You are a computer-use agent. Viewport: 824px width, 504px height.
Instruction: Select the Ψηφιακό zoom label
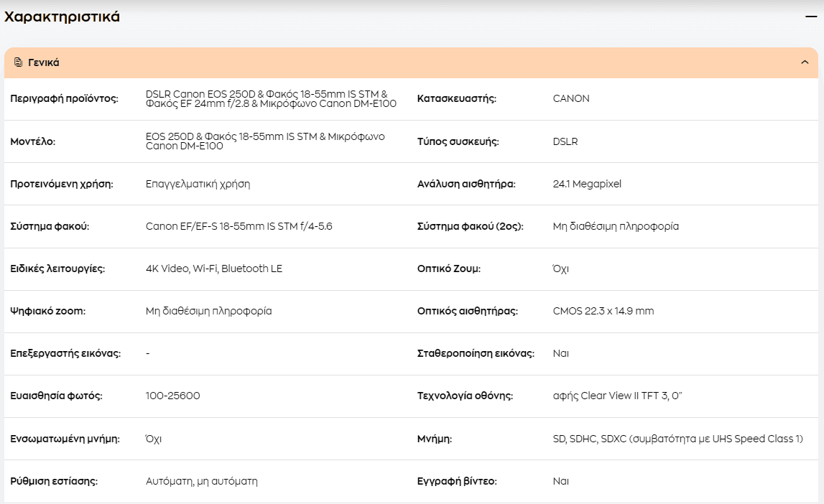pyautogui.click(x=48, y=312)
